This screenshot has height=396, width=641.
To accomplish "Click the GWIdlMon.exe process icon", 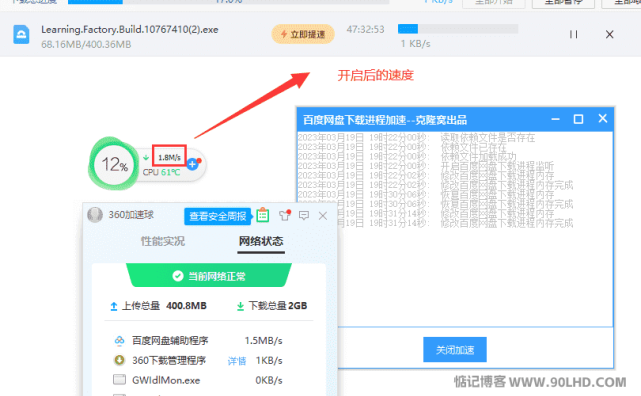I will tap(119, 380).
